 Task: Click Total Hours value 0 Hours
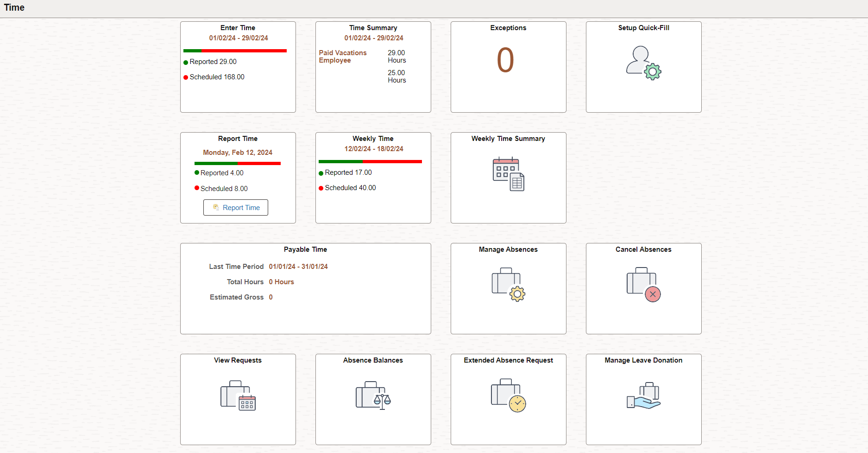282,282
